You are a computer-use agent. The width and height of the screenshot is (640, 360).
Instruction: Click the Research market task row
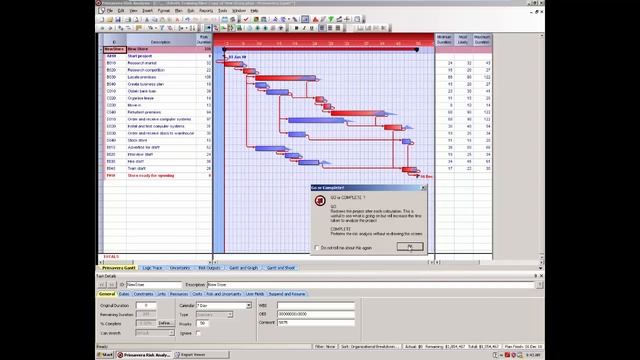[x=158, y=63]
